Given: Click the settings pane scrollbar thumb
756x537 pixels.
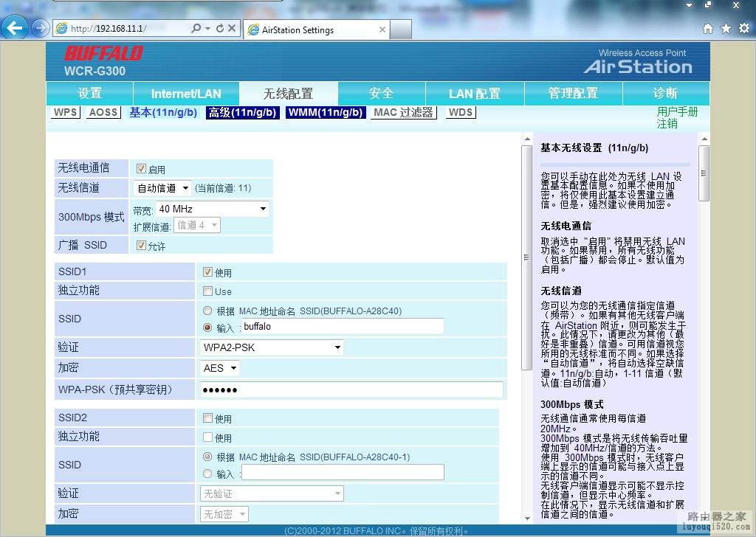Looking at the screenshot, I should coord(526,257).
